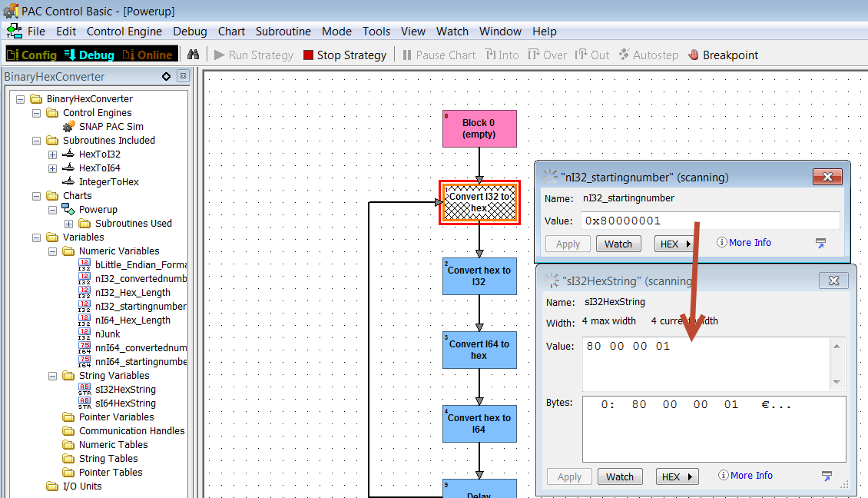The image size is (868, 498).
Task: Click the binoculars find icon
Action: click(194, 55)
